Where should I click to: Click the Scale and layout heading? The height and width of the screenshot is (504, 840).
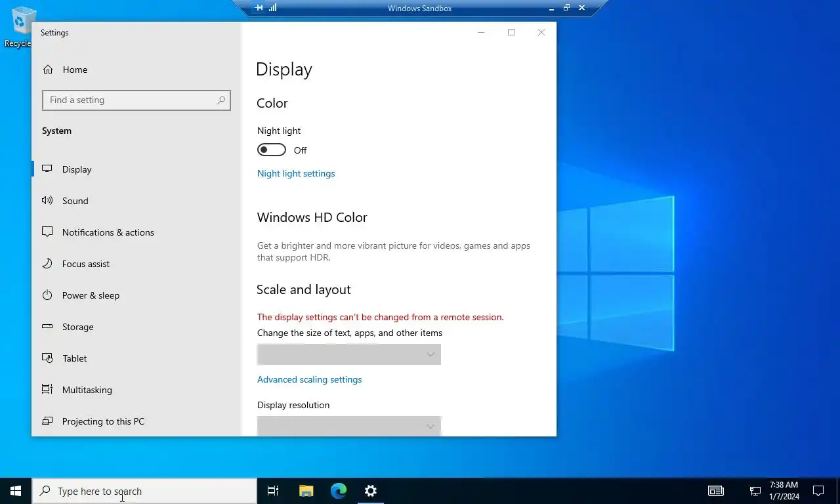(304, 289)
